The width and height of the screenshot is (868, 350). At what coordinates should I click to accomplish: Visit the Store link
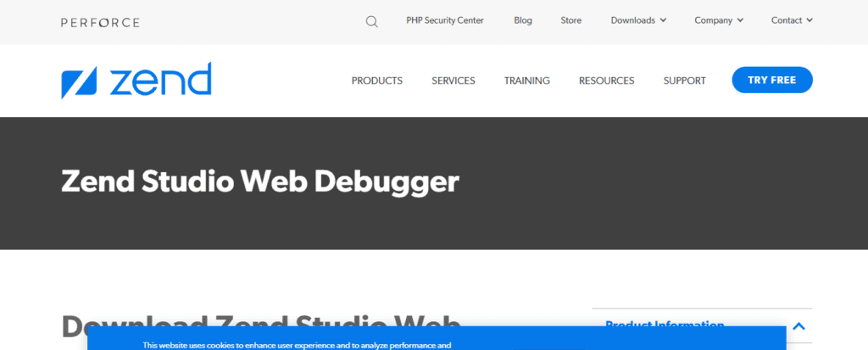click(570, 20)
